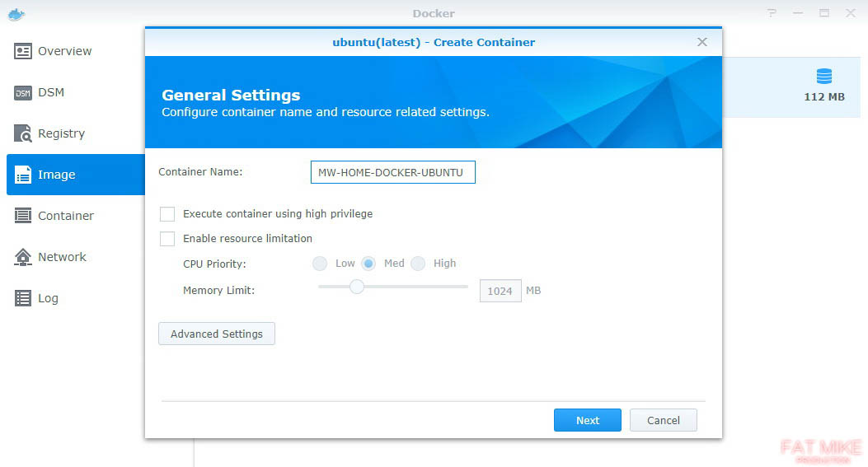Select the Image section
The height and width of the screenshot is (467, 868).
tap(76, 175)
